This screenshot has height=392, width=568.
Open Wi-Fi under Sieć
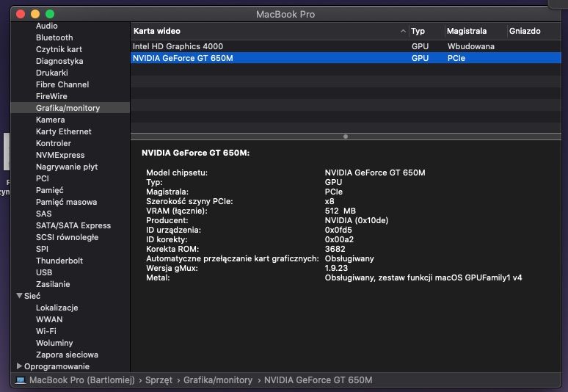coord(46,331)
